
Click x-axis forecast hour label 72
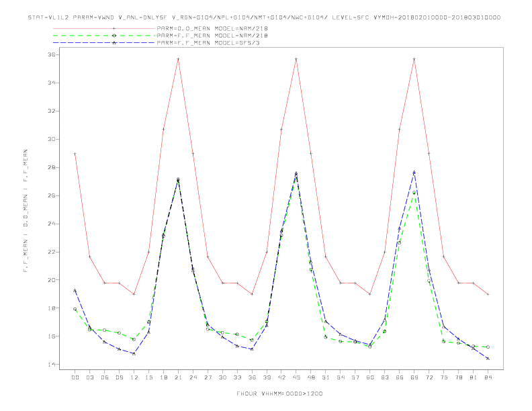pos(429,377)
